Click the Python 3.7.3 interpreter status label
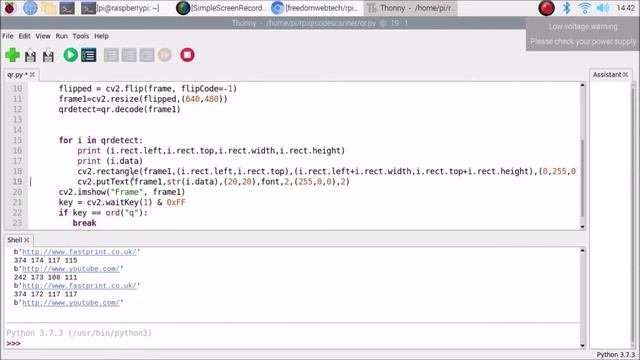Viewport: 640px width, 360px height. 616,355
